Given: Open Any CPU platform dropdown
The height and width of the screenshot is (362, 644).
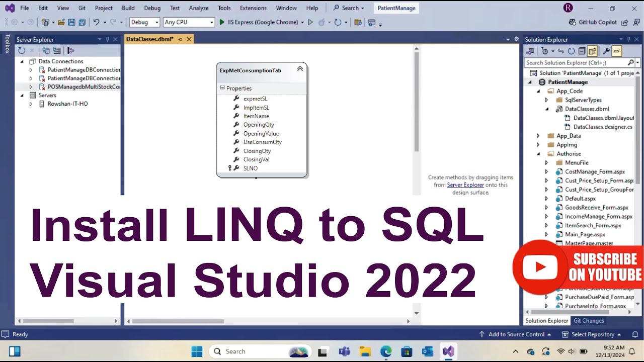Looking at the screenshot, I should (189, 22).
